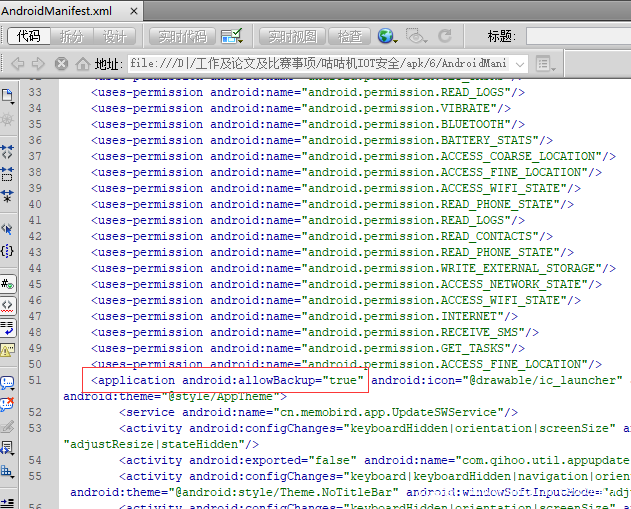
Task: Switch to the 代码 (Code) view
Action: click(29, 36)
